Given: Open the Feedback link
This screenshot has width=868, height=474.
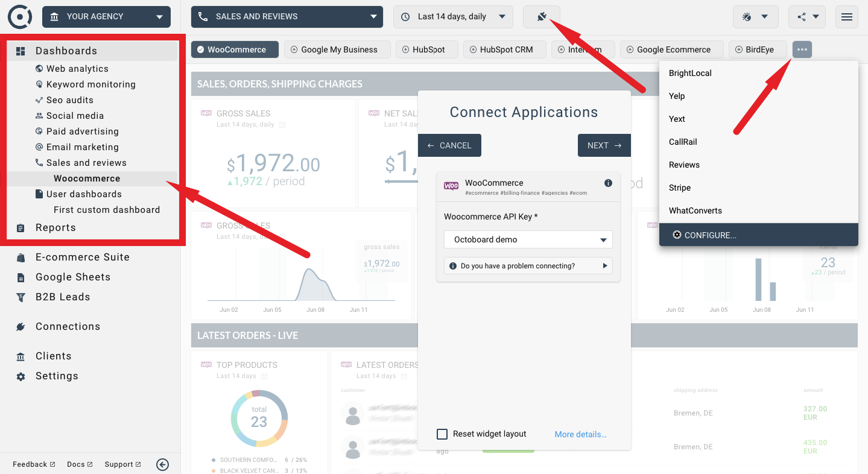Looking at the screenshot, I should tap(34, 464).
